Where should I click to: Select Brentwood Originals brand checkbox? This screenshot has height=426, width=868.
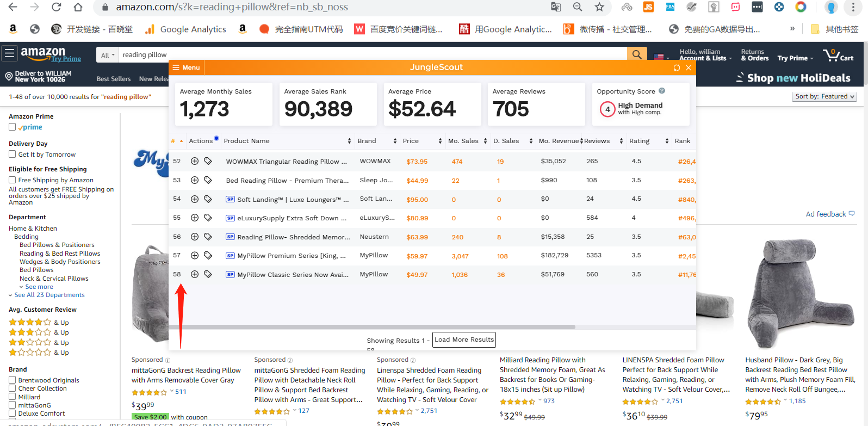point(12,380)
